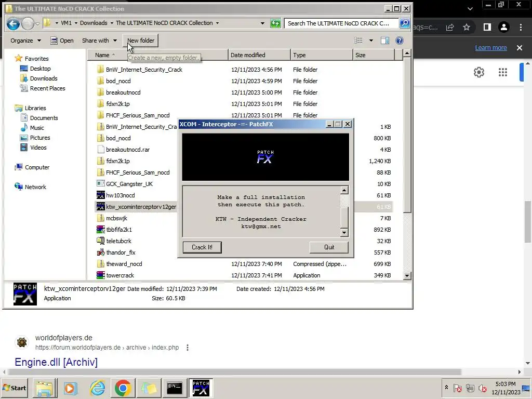Click the Start button
532x399 pixels.
pos(15,388)
